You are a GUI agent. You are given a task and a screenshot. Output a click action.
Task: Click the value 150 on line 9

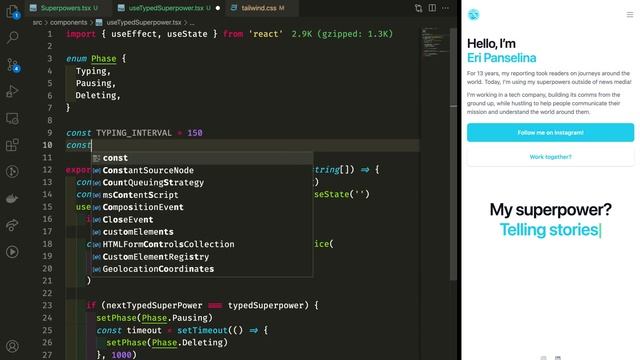[x=195, y=133]
